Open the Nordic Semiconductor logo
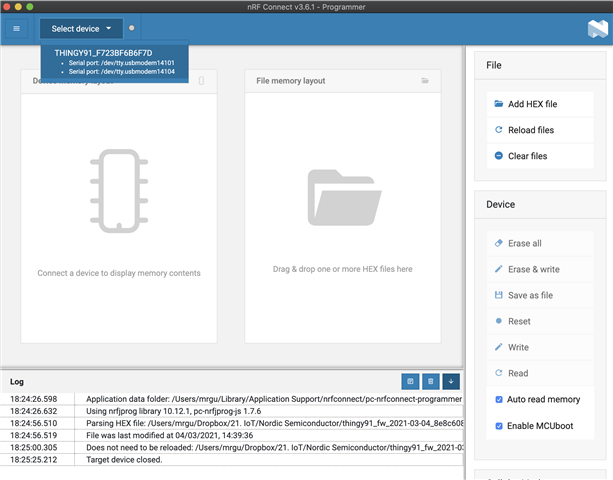613x480 pixels. pos(598,29)
